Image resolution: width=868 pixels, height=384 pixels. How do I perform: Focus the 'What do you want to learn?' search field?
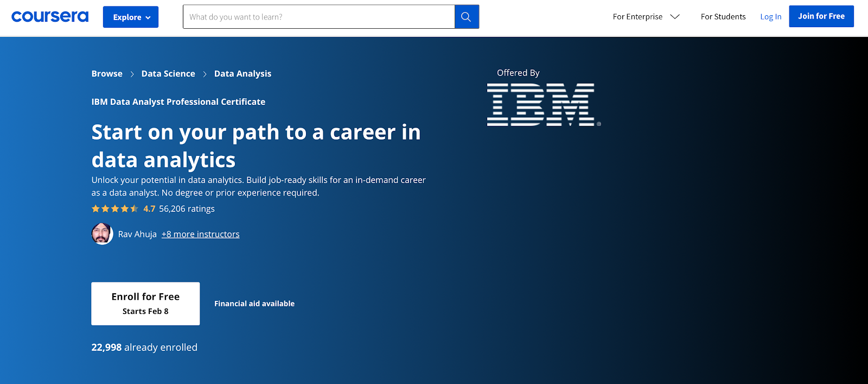click(319, 17)
